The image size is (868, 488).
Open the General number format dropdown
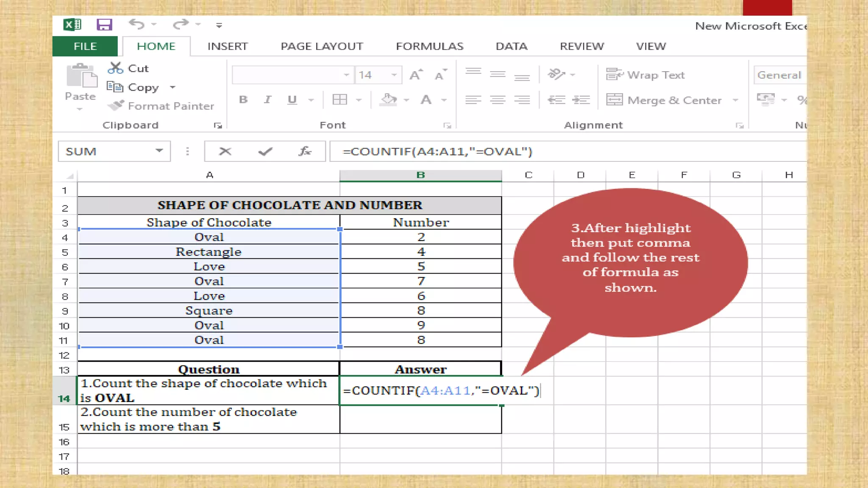pos(780,75)
